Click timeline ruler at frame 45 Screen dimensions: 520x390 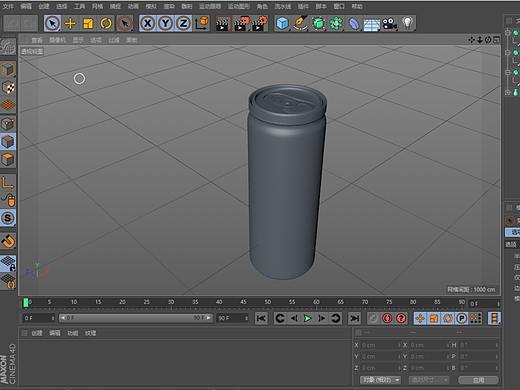243,302
